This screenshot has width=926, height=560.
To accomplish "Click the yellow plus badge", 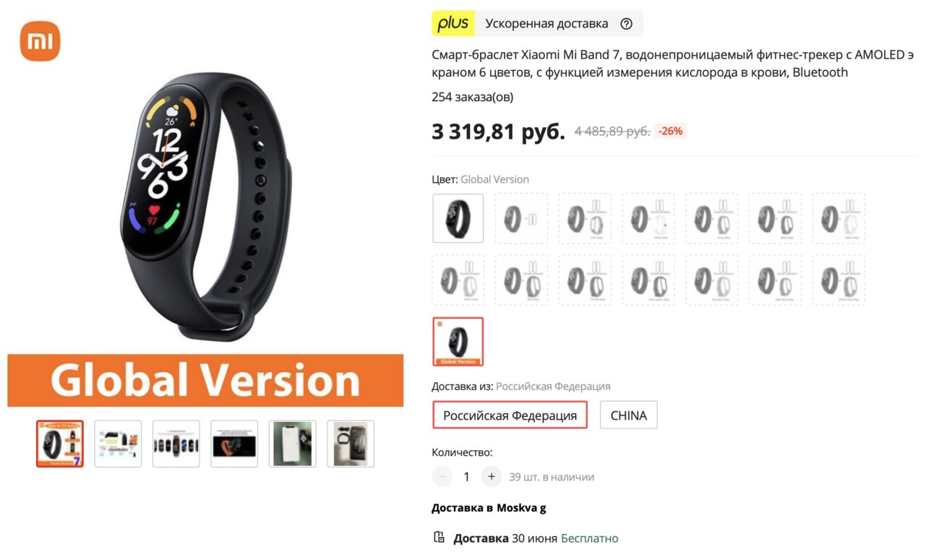I will (453, 24).
